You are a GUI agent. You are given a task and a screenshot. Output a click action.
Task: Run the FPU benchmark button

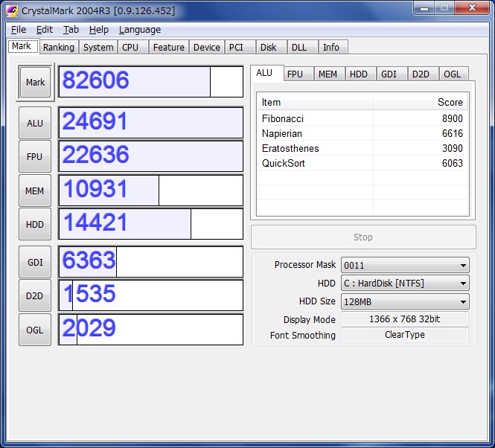point(35,156)
